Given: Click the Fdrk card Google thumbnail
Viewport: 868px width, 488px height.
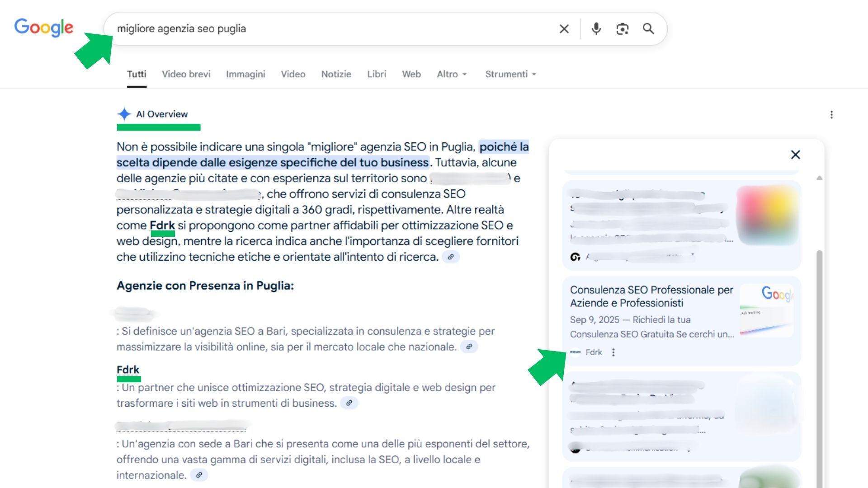Looking at the screenshot, I should coord(767,310).
